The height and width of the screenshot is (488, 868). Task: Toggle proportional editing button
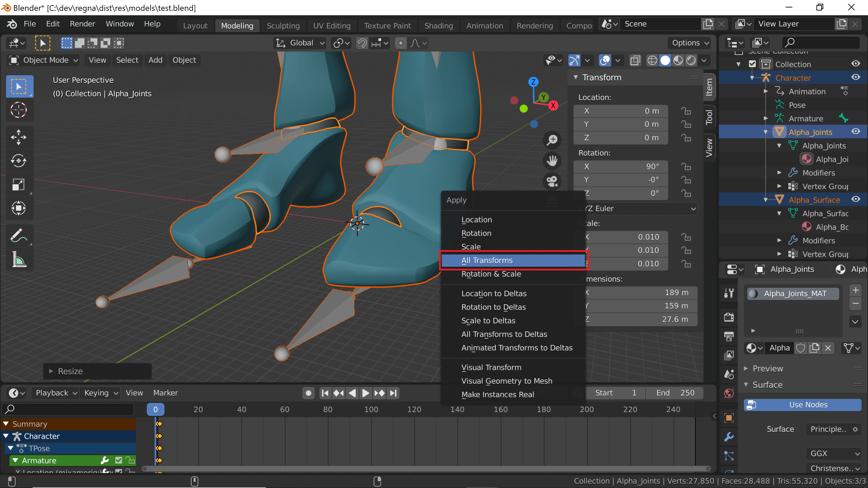click(400, 43)
